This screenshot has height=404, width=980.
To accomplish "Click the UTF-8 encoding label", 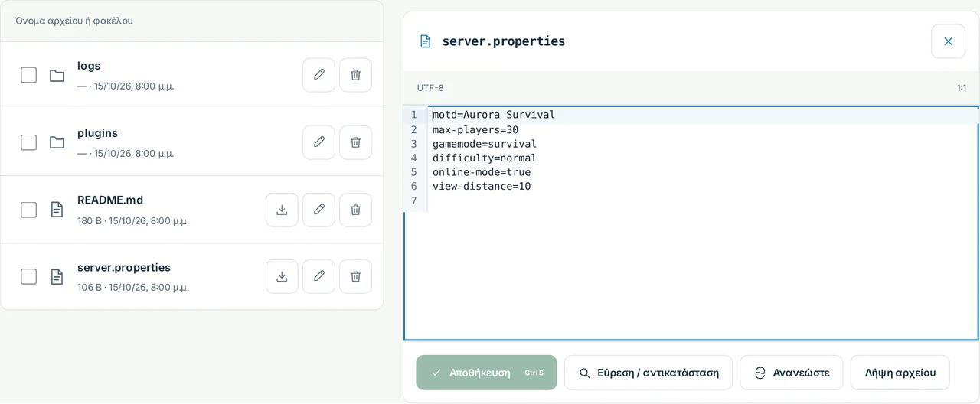I will point(430,88).
